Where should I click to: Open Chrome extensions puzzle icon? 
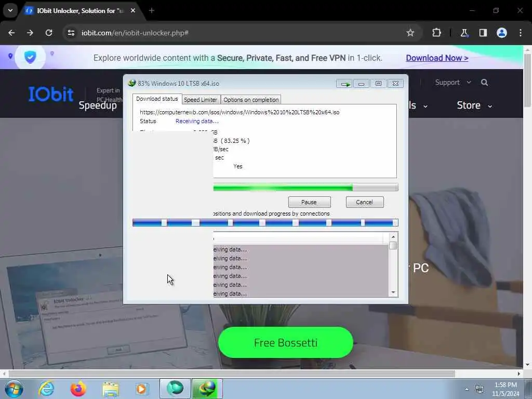pos(436,33)
